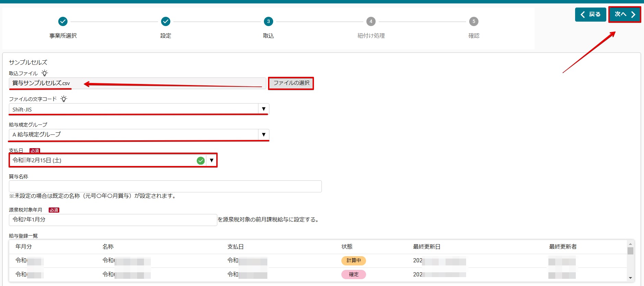Image resolution: width=644 pixels, height=286 pixels.
Task: Click the 設定 completed step checkmark icon
Action: pos(166,21)
